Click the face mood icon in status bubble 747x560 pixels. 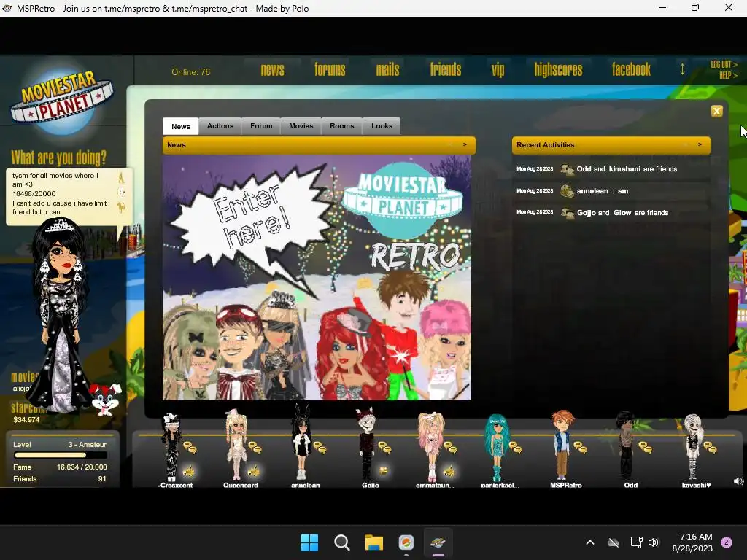[x=122, y=192]
